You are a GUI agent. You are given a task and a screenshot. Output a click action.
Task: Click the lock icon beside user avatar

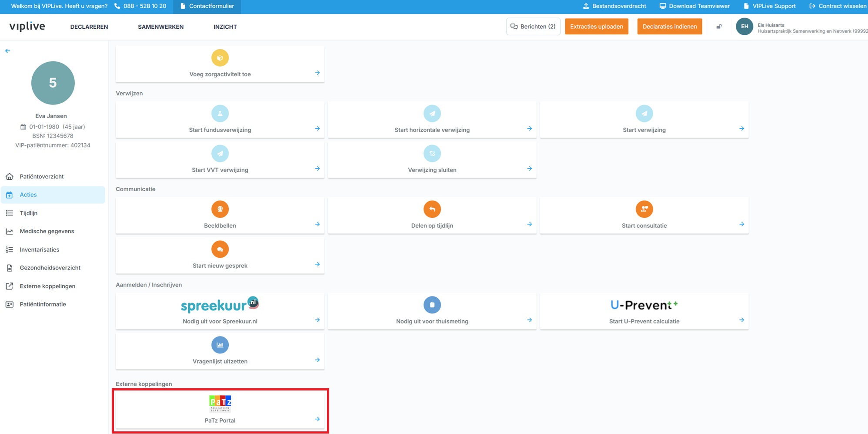pyautogui.click(x=719, y=27)
